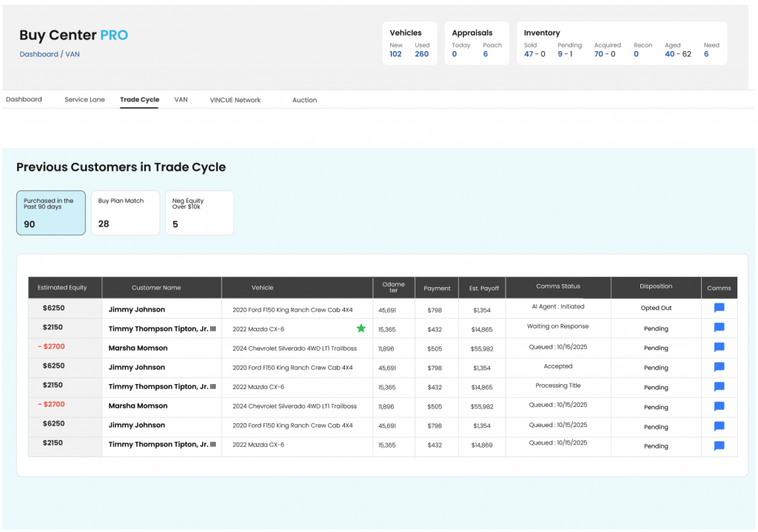The image size is (758, 532).
Task: Click the Aged inventory count 40
Action: click(669, 54)
